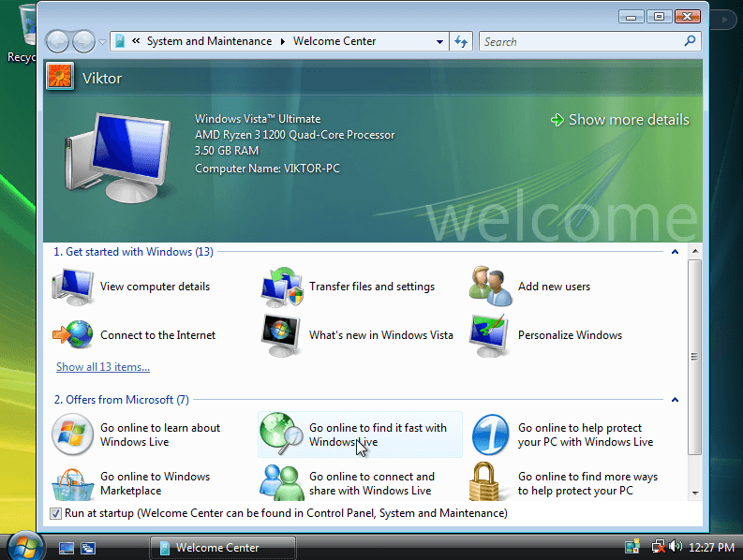The height and width of the screenshot is (560, 743).
Task: Click the volume speaker tray icon
Action: [x=676, y=547]
